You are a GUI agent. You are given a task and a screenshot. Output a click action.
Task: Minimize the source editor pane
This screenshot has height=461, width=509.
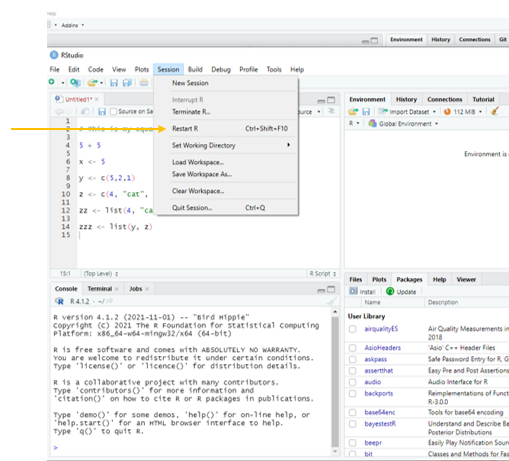(x=321, y=101)
